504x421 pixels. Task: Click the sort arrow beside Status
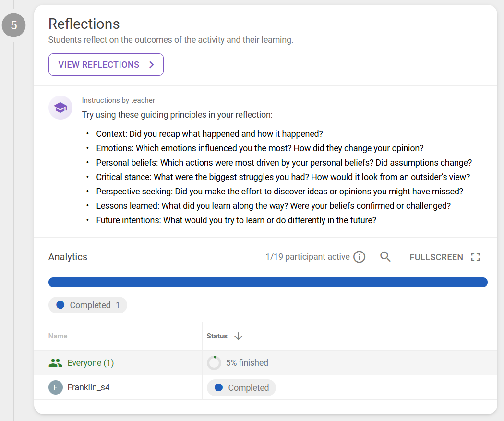[x=238, y=336]
